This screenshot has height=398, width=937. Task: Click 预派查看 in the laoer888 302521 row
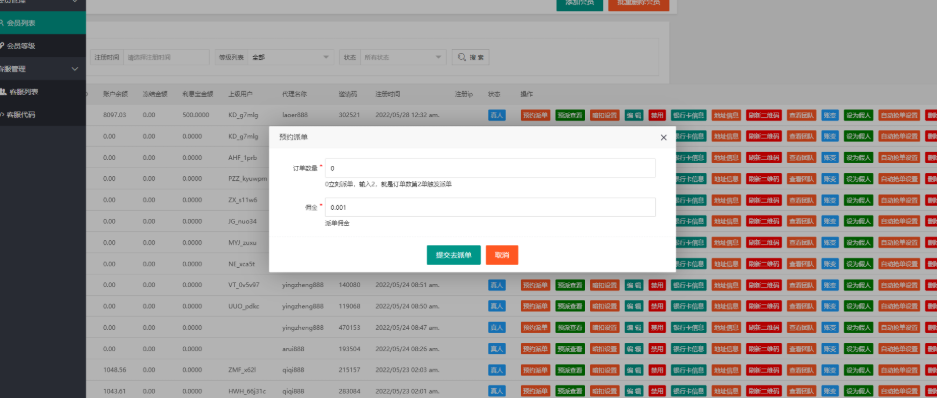570,116
